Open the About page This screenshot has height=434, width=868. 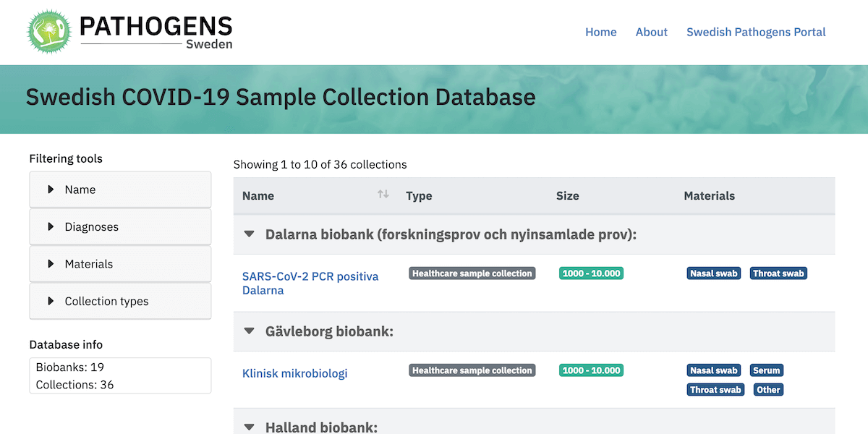click(x=651, y=32)
